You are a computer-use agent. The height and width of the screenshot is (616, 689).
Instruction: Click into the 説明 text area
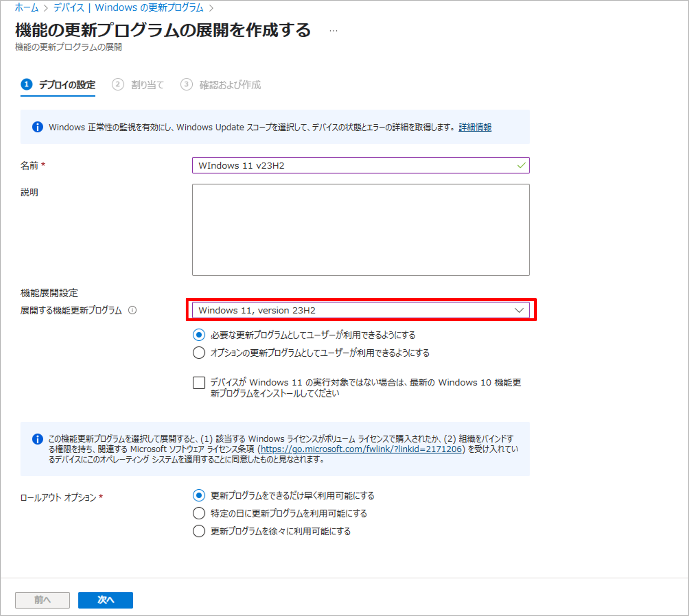[361, 230]
